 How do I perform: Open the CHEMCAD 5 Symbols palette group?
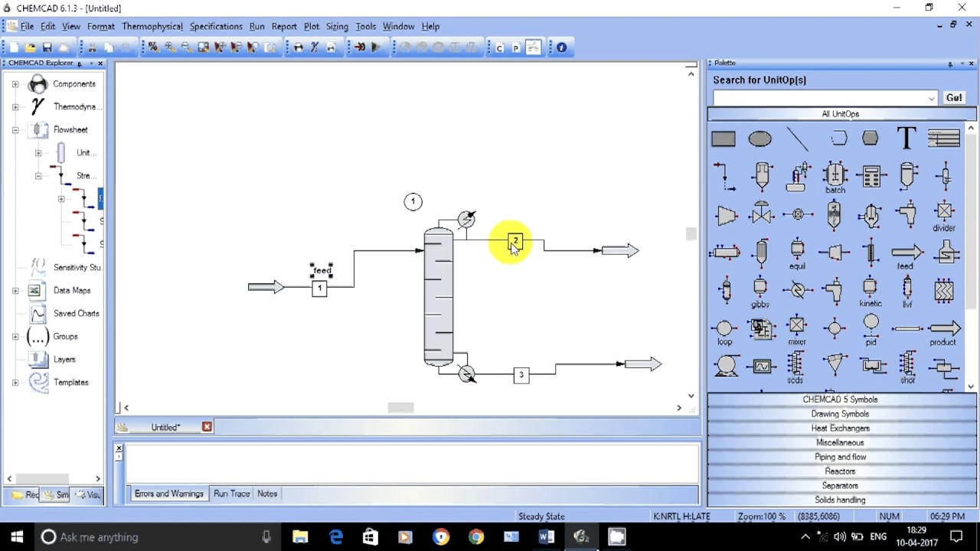coord(840,399)
